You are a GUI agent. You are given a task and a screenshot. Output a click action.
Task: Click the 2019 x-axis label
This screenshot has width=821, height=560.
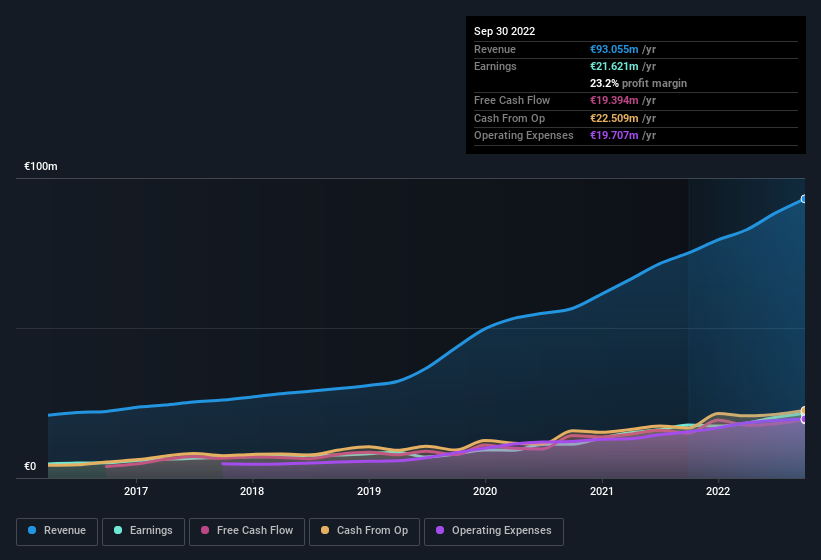click(x=369, y=491)
